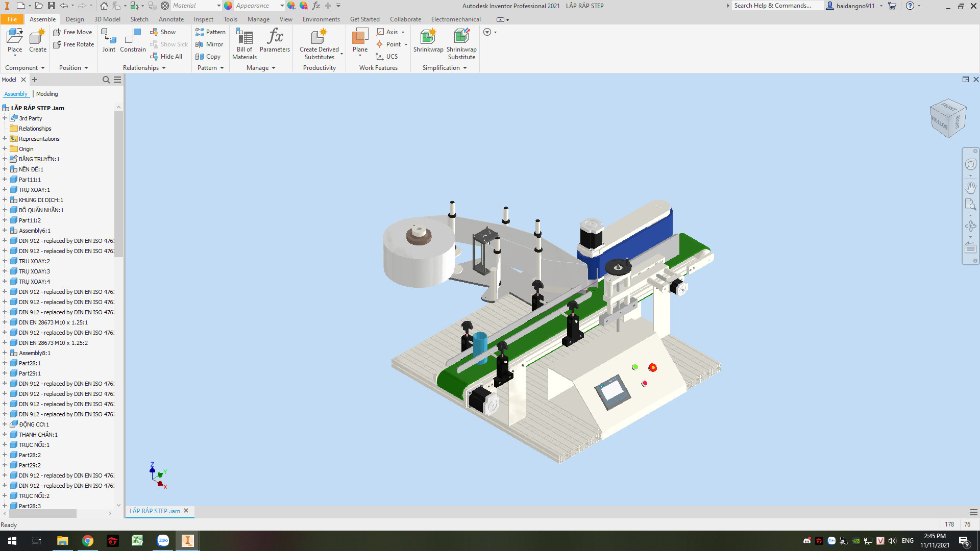
Task: Open the Appearance dropdown
Action: pos(282,6)
